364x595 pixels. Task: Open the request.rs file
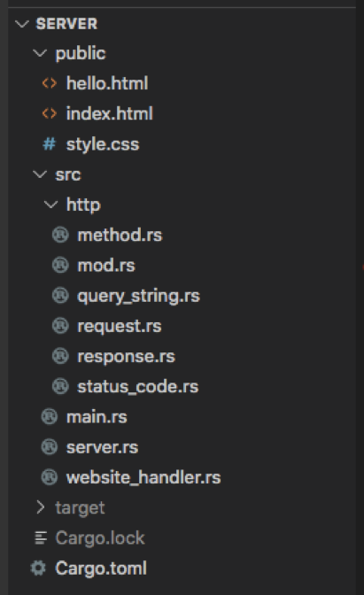click(x=120, y=327)
